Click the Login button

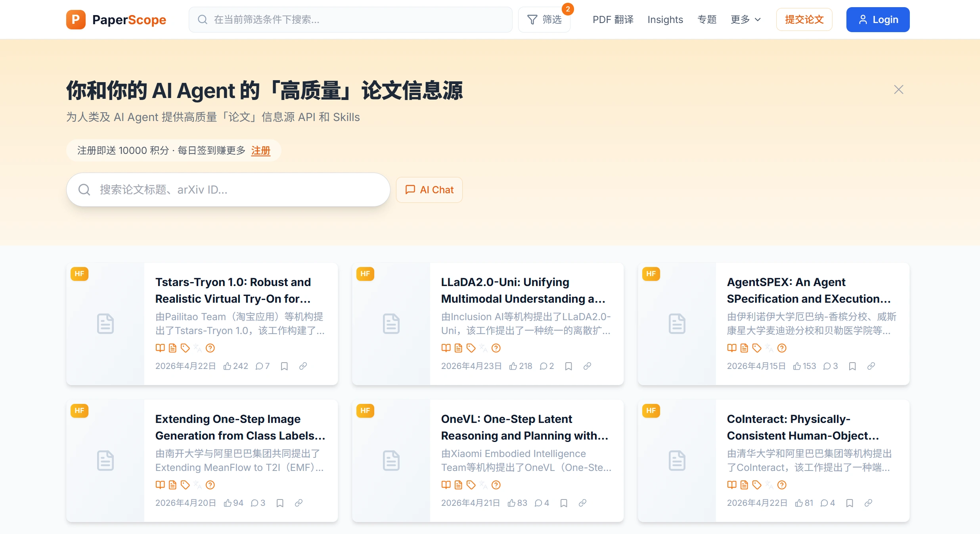pyautogui.click(x=878, y=19)
